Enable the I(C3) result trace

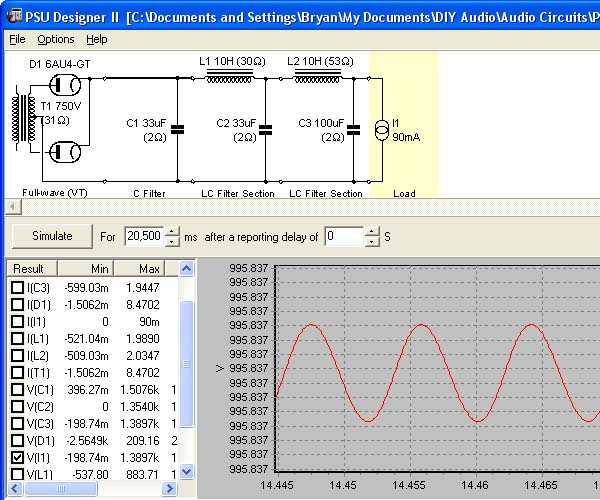click(x=17, y=287)
